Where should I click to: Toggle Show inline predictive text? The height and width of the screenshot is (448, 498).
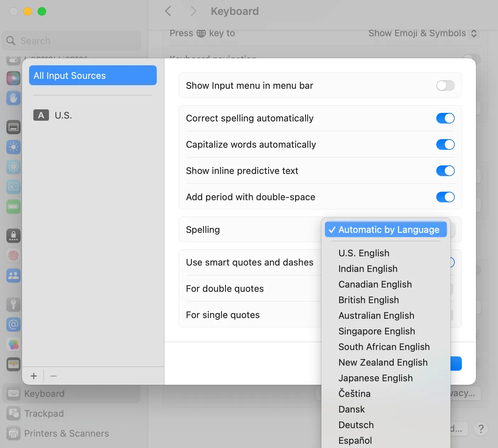point(445,171)
